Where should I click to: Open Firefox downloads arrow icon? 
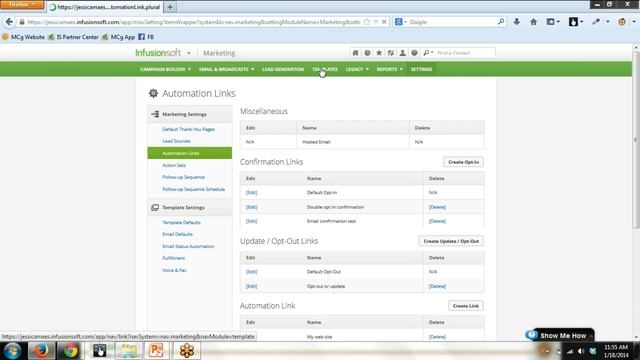tap(517, 22)
